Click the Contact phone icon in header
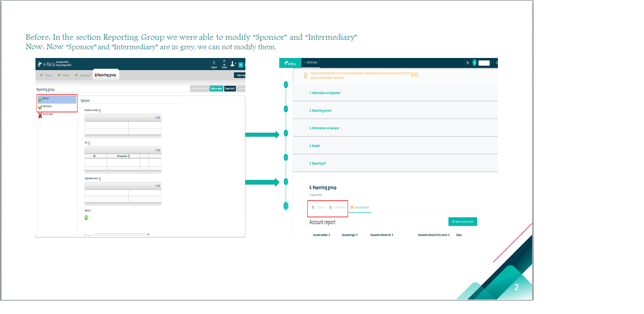644x314 pixels. pos(224,63)
